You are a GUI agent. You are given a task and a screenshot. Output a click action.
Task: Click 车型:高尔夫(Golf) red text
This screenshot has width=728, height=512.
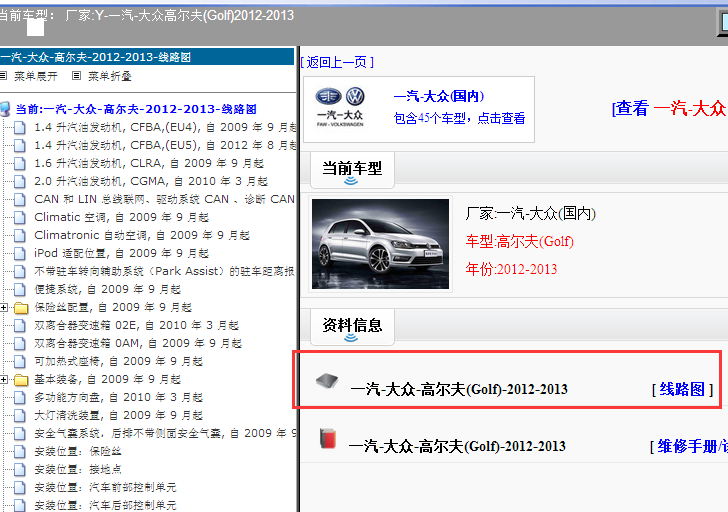[520, 242]
